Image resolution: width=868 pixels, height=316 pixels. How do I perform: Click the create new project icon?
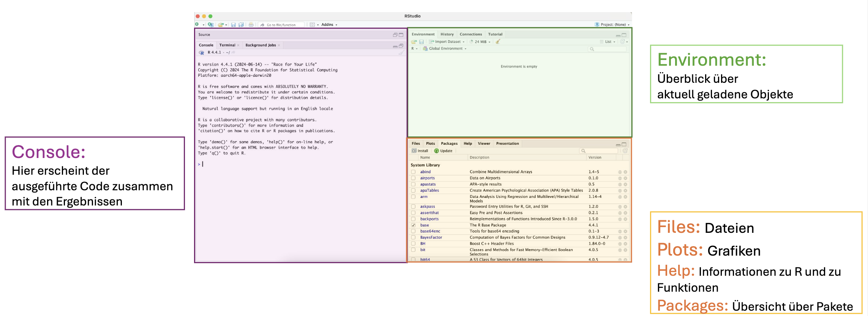210,25
